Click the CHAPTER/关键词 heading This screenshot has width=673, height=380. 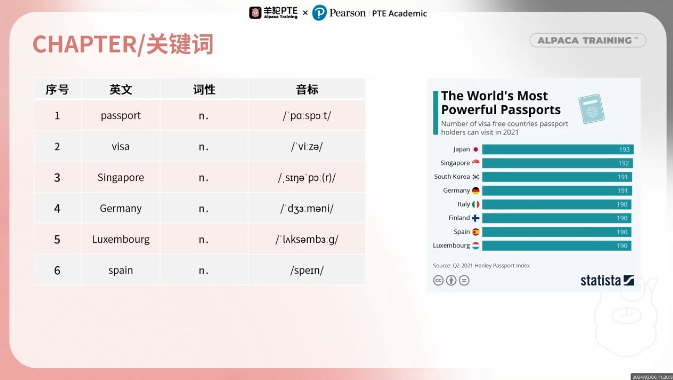(123, 44)
